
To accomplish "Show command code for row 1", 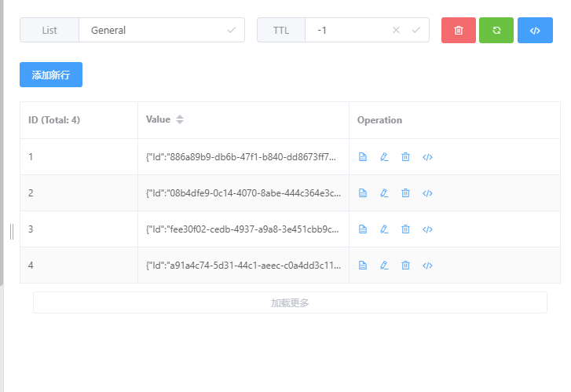I will [427, 157].
